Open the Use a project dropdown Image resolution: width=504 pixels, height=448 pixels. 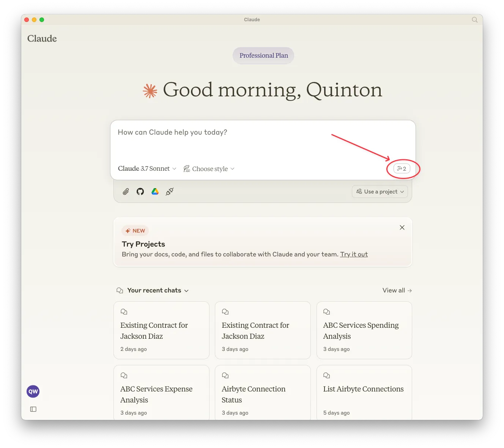click(380, 192)
